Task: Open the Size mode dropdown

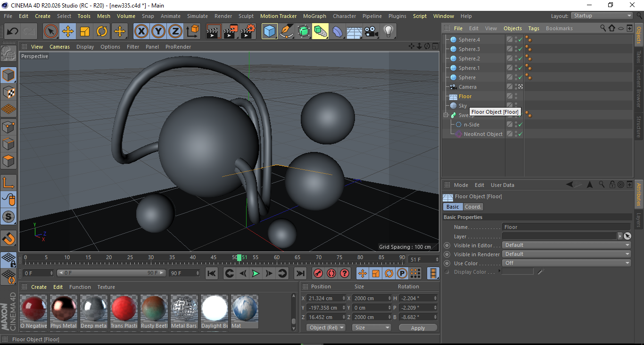Action: tap(372, 328)
